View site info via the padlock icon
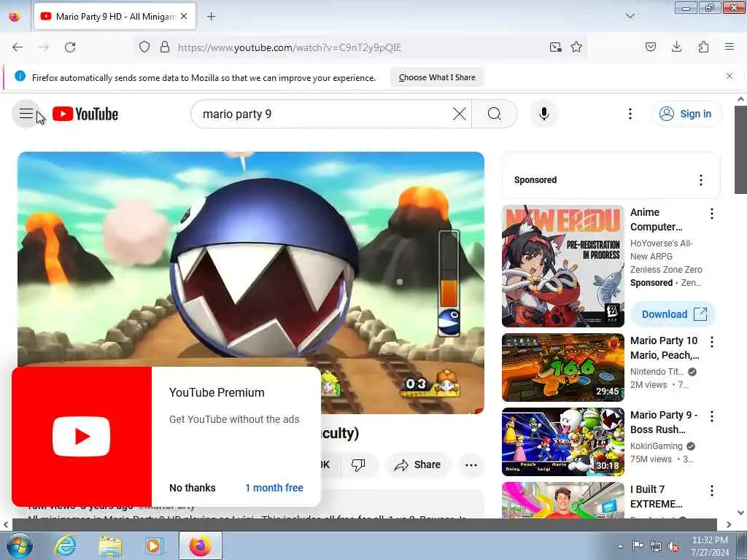 (164, 47)
